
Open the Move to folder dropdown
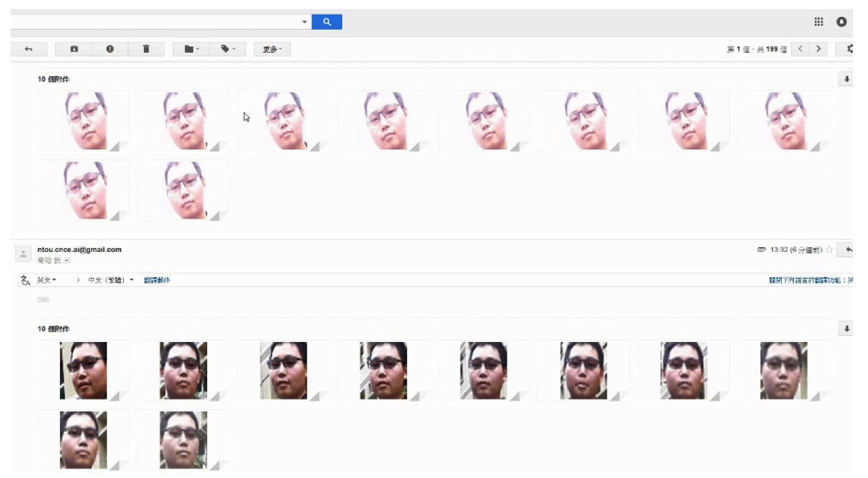point(192,49)
